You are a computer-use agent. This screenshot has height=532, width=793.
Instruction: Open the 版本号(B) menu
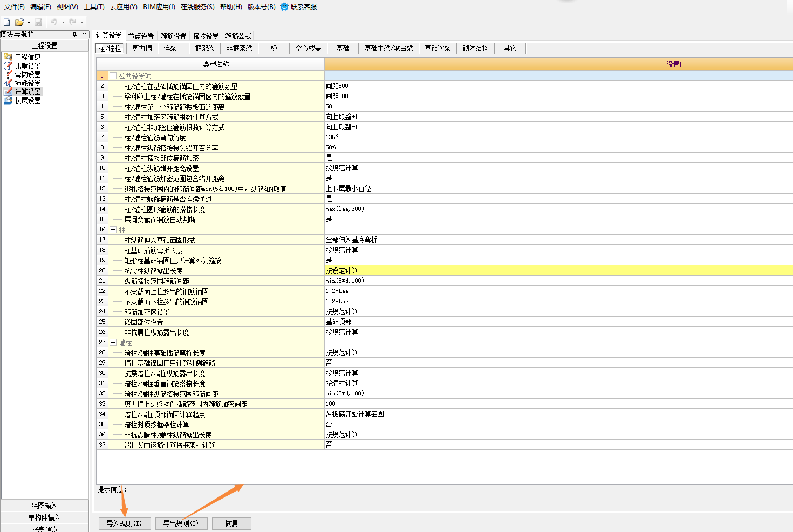pos(262,7)
